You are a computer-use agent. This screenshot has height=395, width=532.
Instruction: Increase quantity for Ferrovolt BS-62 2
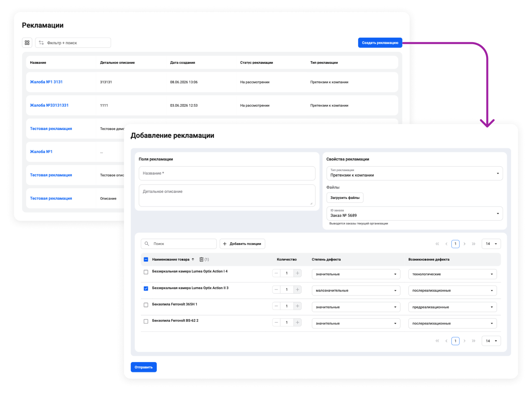[x=298, y=322]
